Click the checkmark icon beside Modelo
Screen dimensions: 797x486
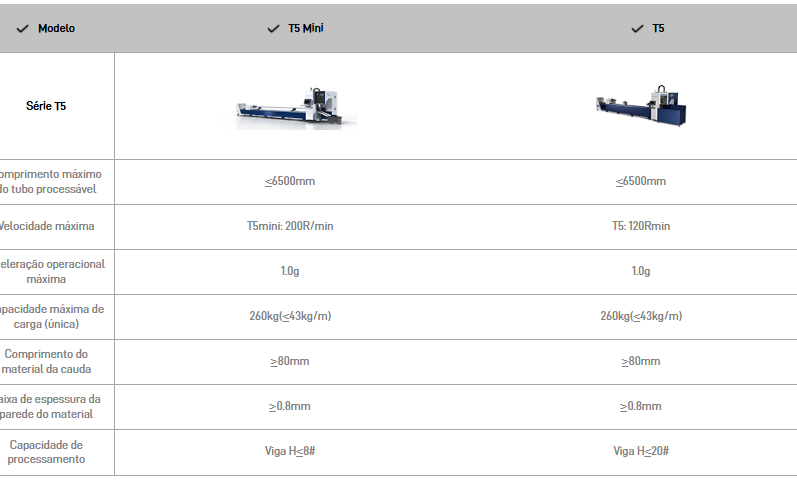click(x=22, y=29)
